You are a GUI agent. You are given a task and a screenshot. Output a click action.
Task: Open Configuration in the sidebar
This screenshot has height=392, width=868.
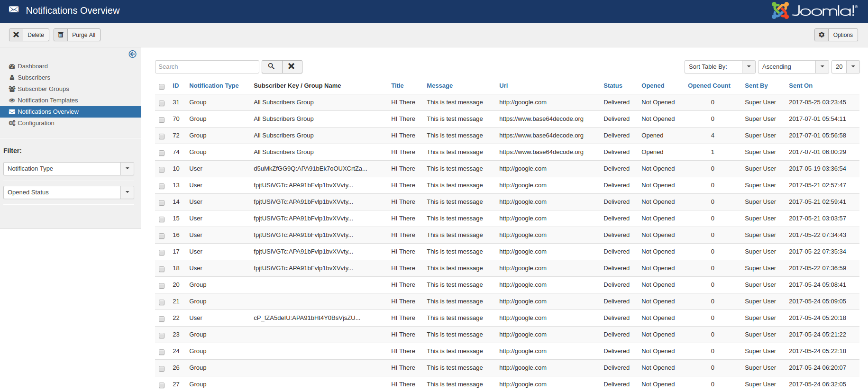coord(36,123)
